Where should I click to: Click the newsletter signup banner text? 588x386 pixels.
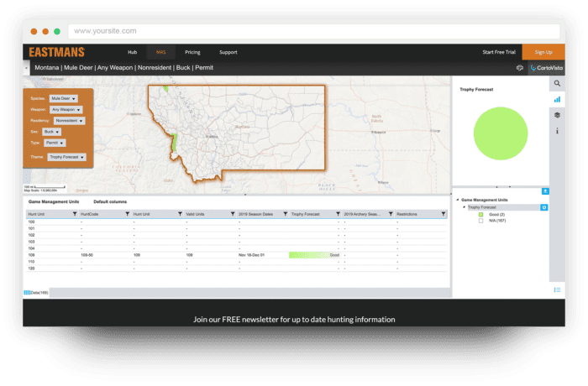[x=294, y=320]
